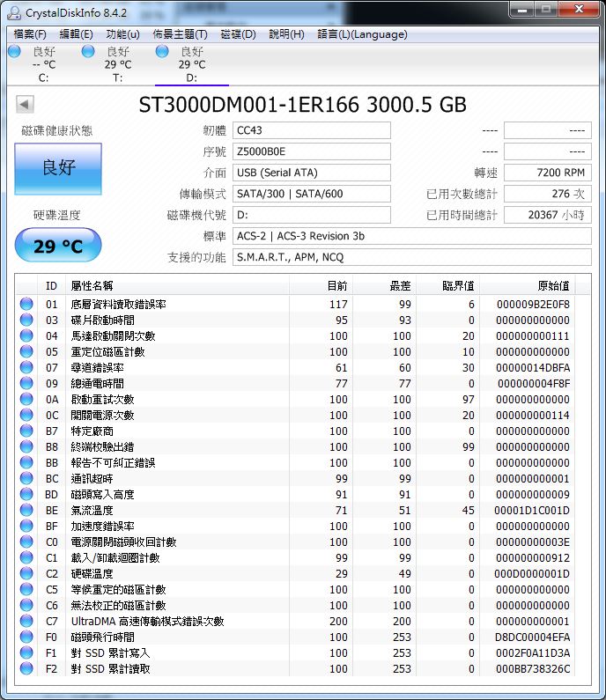Open the 說明(H) menu
Screen dimensions: 606x700
pos(286,34)
